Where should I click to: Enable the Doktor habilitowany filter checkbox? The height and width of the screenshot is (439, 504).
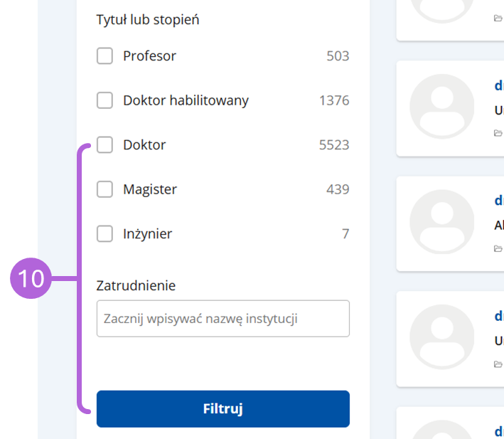point(104,100)
